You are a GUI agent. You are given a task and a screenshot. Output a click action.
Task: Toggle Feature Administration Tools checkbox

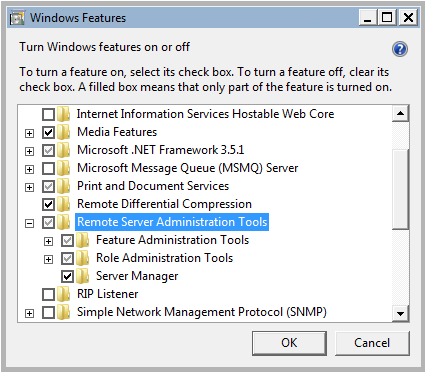click(67, 241)
